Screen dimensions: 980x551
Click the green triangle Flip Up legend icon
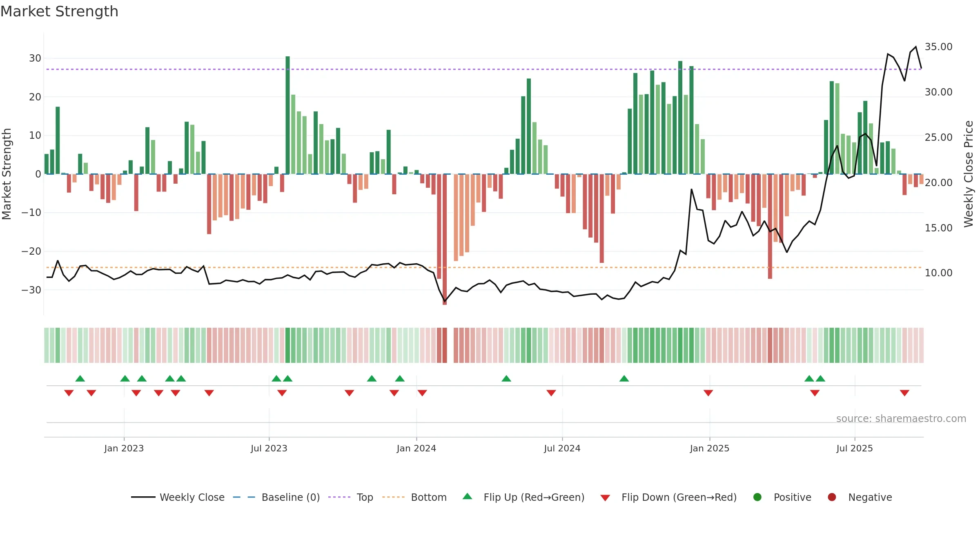point(468,496)
